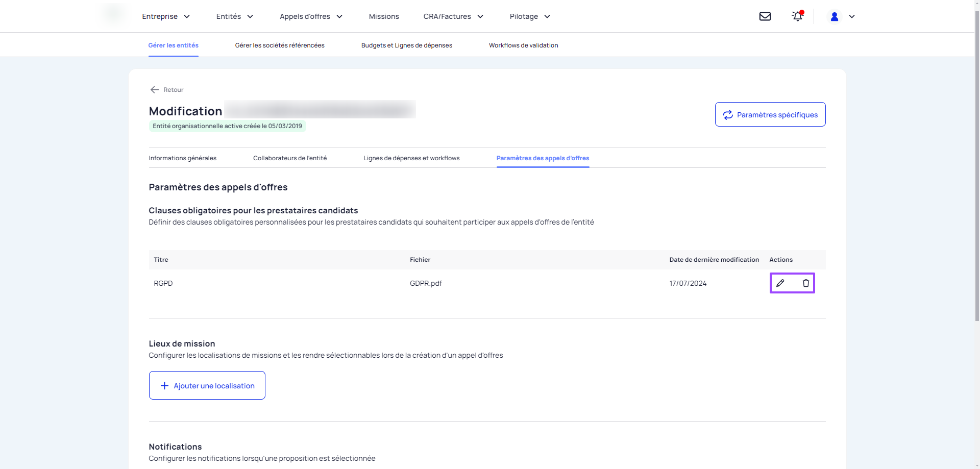
Task: Open Workflows de validation tab
Action: pyautogui.click(x=523, y=45)
